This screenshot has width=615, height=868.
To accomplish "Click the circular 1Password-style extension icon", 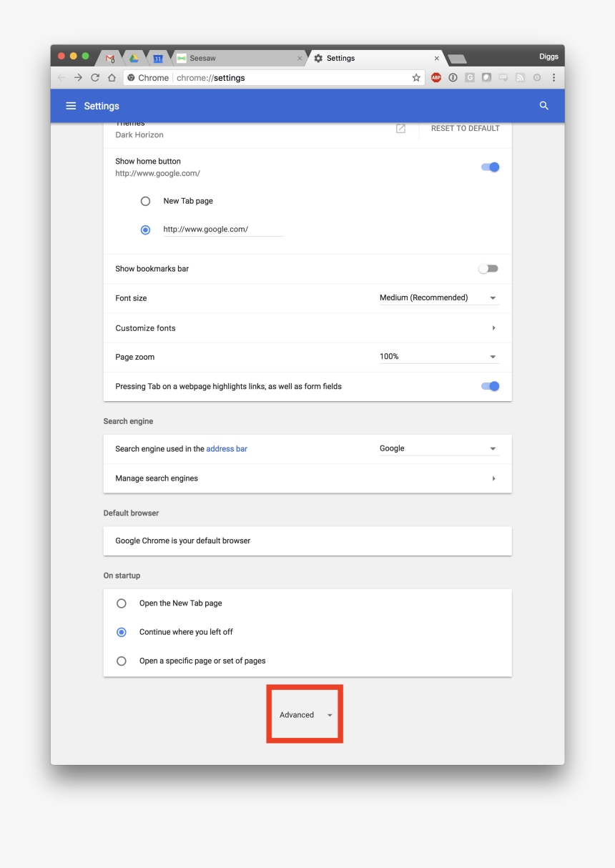I will pyautogui.click(x=453, y=78).
